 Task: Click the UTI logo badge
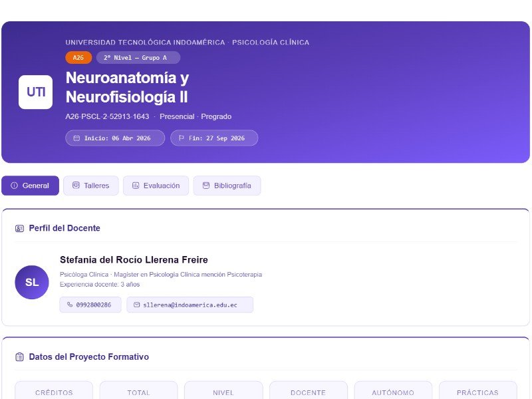[35, 92]
